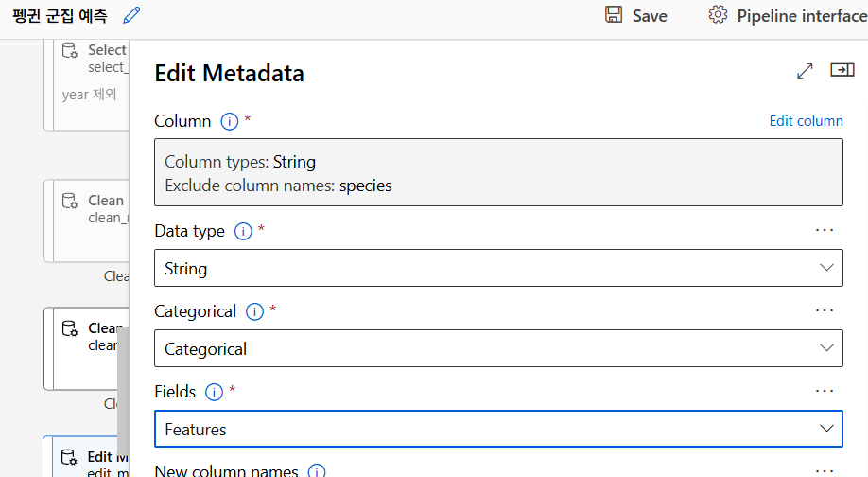
Task: Click the Save floppy disk icon
Action: point(614,15)
